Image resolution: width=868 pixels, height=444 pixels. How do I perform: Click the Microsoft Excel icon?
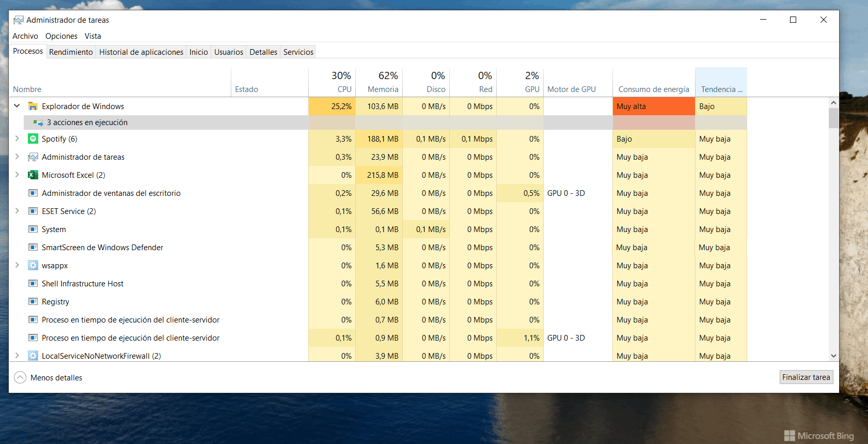(x=33, y=175)
